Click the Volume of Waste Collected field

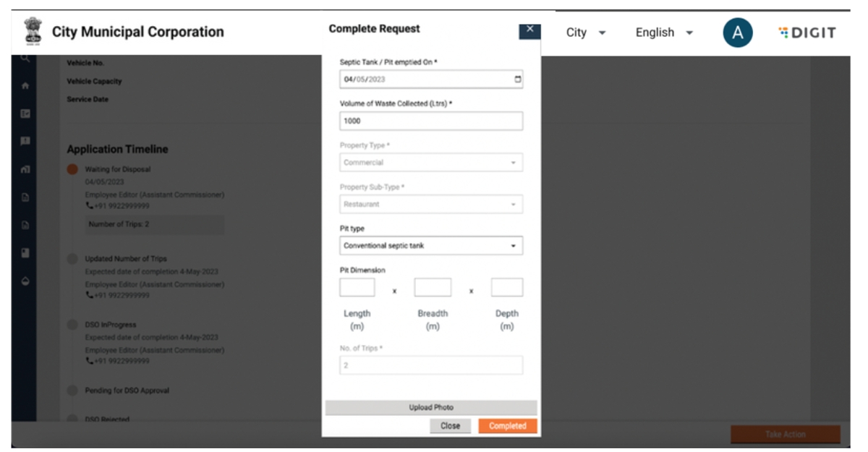tap(431, 121)
